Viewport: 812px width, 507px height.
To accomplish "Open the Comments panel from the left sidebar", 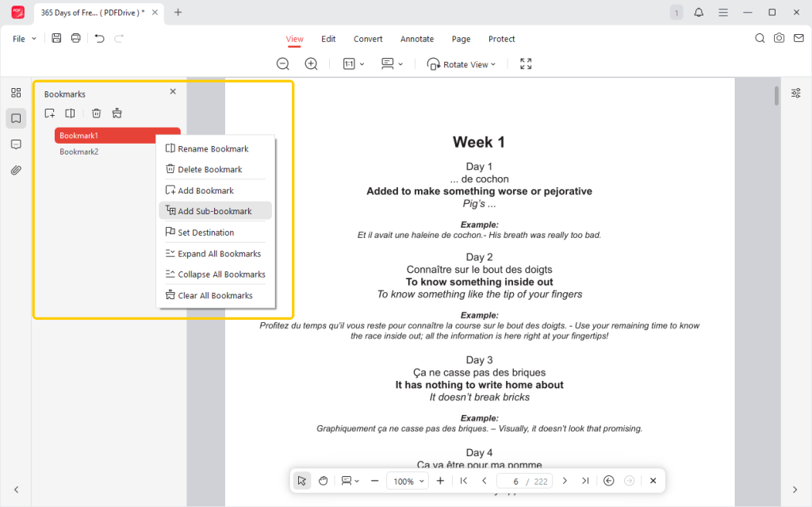I will (x=16, y=144).
